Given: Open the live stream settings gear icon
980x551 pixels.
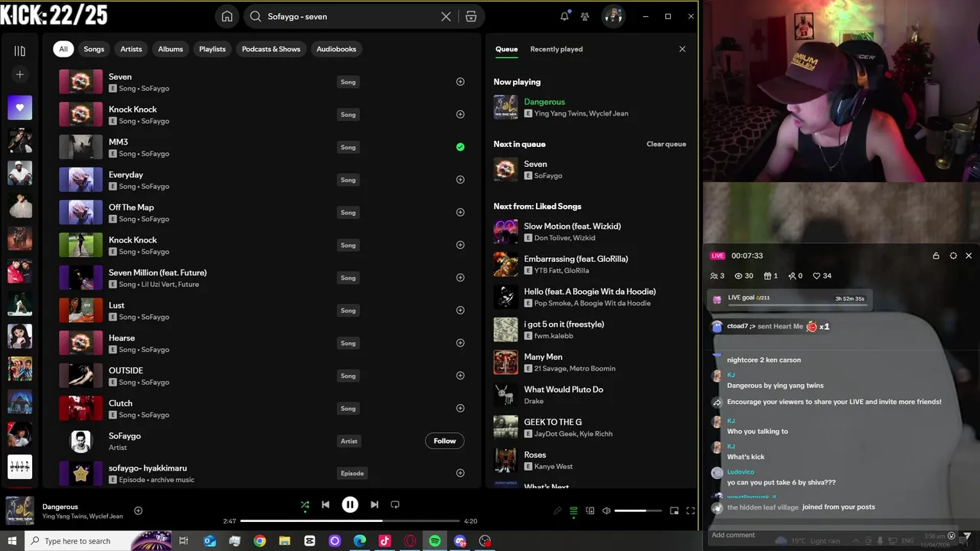Looking at the screenshot, I should pos(952,256).
